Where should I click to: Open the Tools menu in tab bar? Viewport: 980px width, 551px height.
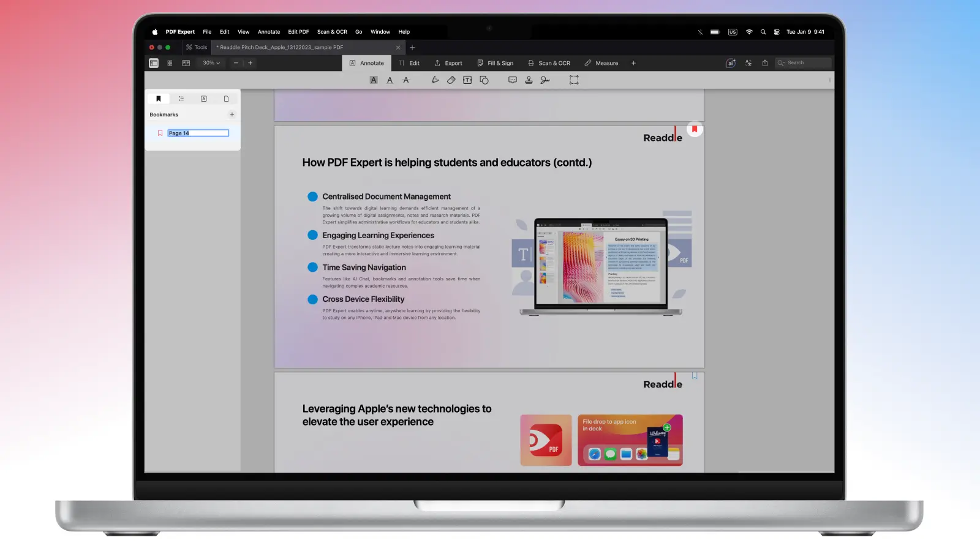[x=197, y=47]
